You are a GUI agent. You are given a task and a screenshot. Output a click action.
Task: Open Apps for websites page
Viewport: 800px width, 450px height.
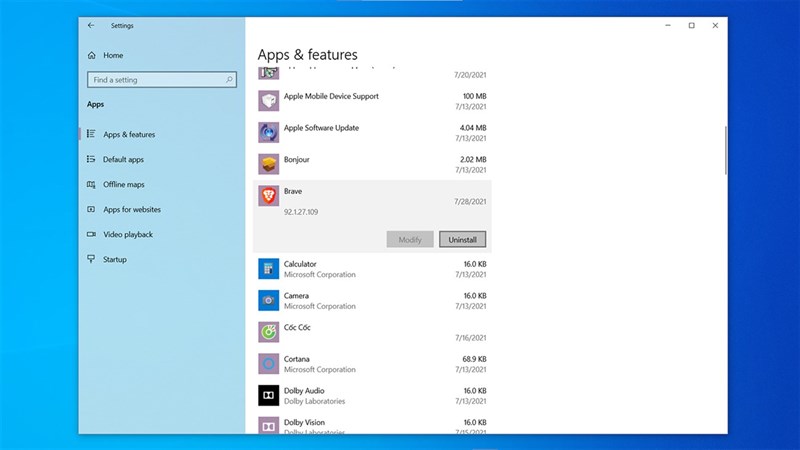(x=131, y=210)
